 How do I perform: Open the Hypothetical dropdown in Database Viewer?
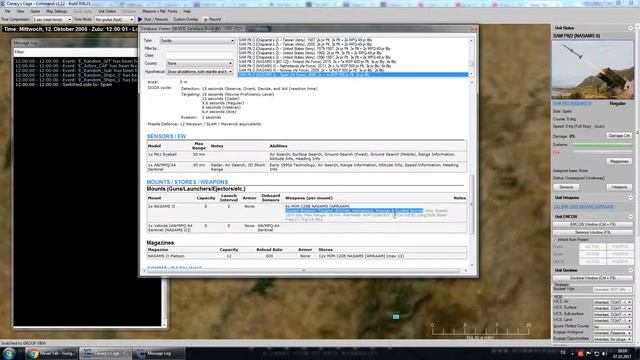click(x=200, y=71)
